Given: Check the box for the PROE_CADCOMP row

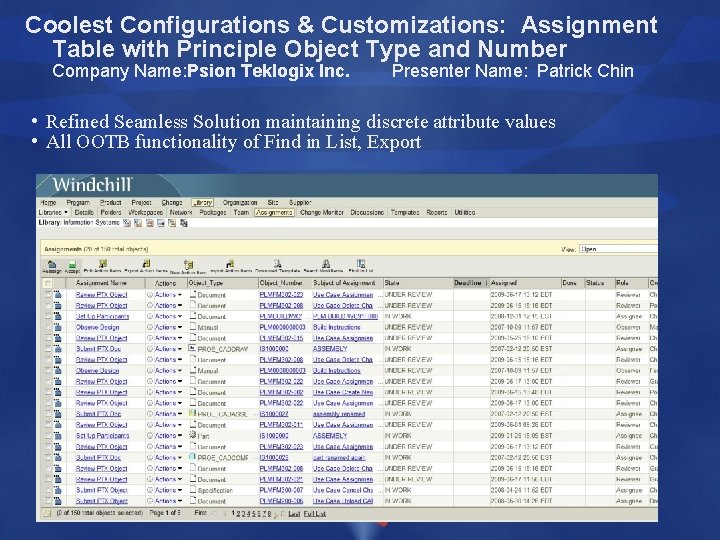Looking at the screenshot, I should (48, 457).
